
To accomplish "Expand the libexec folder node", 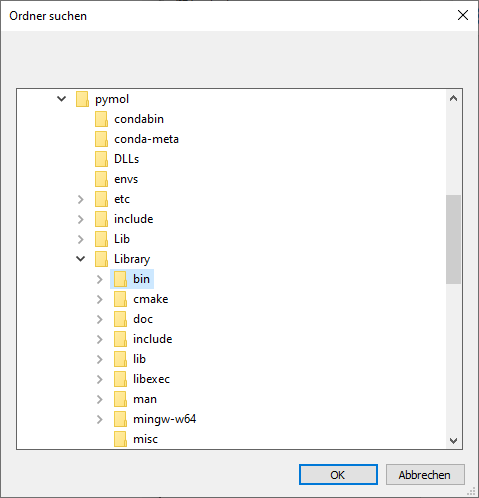I will click(100, 379).
